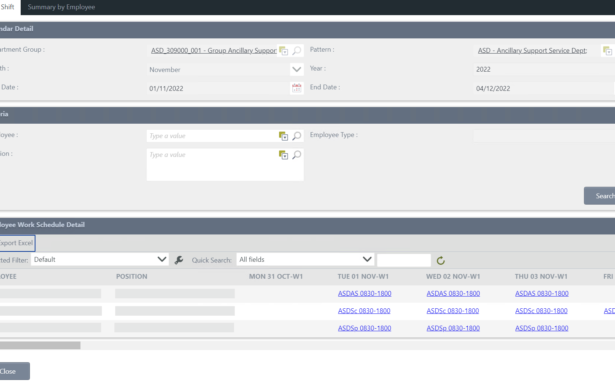
Task: Open the Quick Search All fields dropdown
Action: tap(305, 259)
